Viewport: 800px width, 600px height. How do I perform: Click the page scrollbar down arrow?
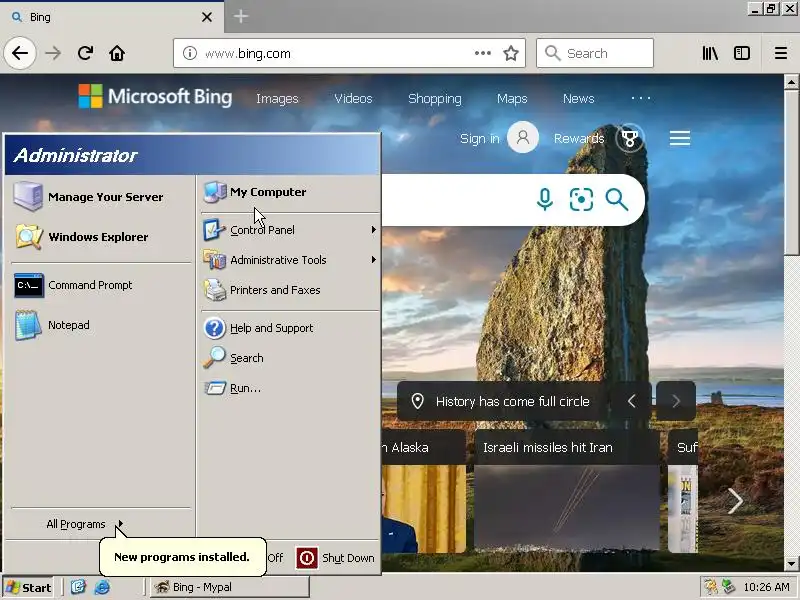(791, 563)
